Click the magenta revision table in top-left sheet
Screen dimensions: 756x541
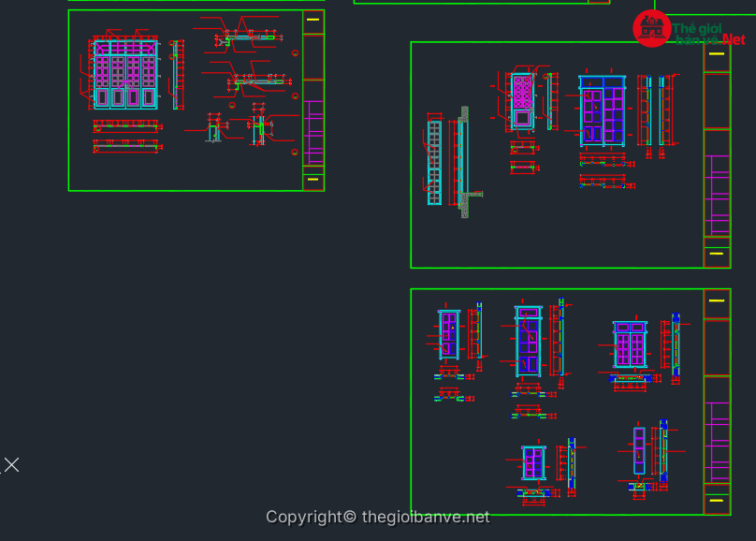313,131
